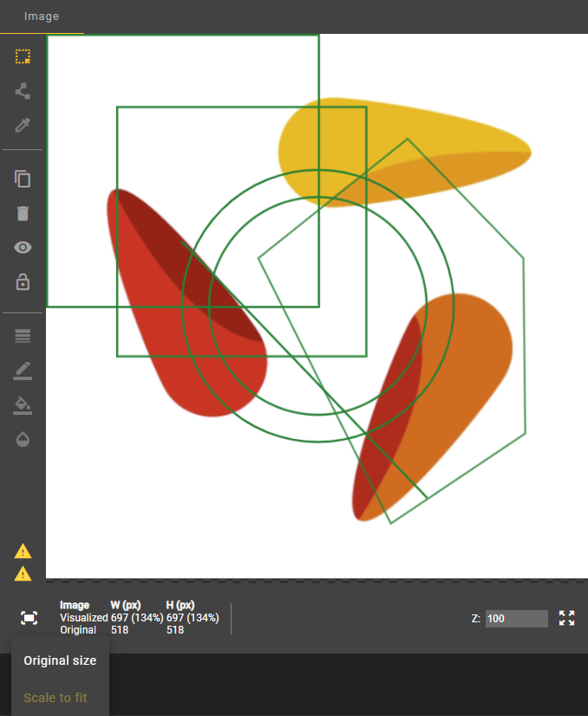588x716 pixels.
Task: Click the lower warning triangle icon
Action: (23, 574)
